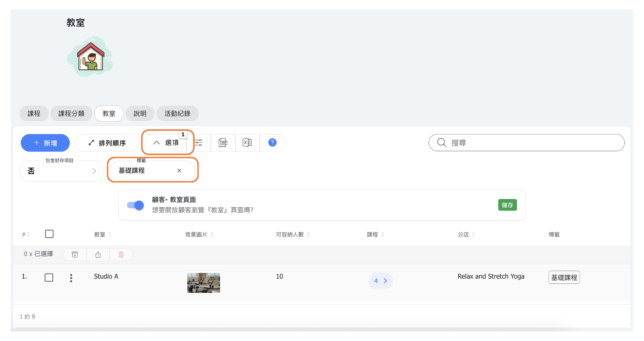Open the 活動紀錄 tab
Image resolution: width=644 pixels, height=341 pixels.
pos(177,114)
